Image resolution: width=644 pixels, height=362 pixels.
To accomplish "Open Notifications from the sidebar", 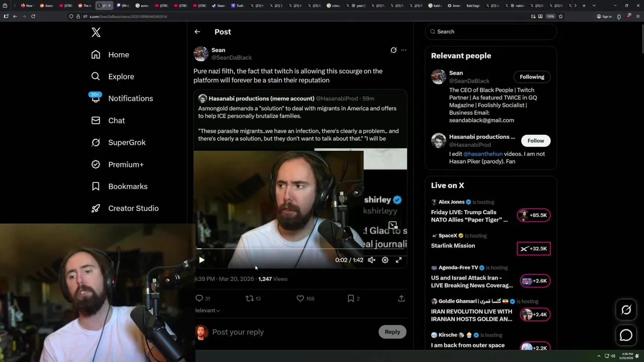I will tap(122, 99).
